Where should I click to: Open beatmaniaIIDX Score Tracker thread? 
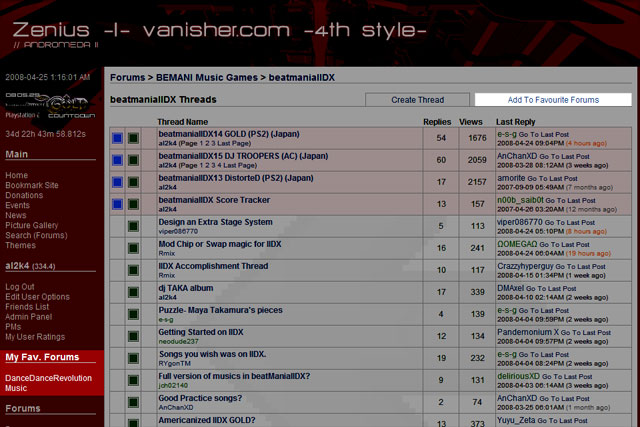point(214,200)
